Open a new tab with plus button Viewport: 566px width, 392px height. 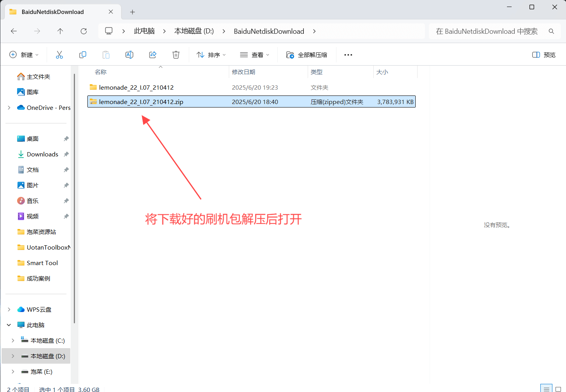pos(132,12)
